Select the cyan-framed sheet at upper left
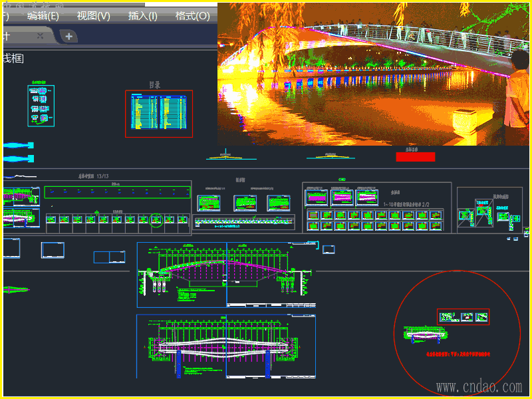The image size is (532, 399). pyautogui.click(x=41, y=106)
